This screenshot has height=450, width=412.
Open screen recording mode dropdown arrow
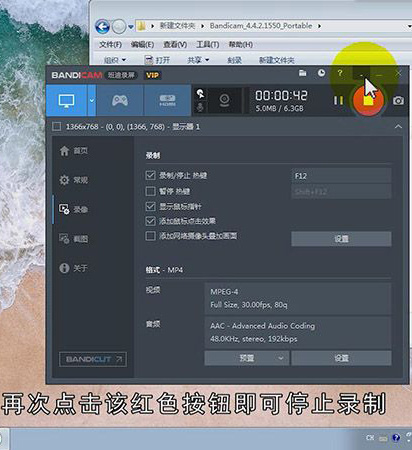[x=92, y=100]
